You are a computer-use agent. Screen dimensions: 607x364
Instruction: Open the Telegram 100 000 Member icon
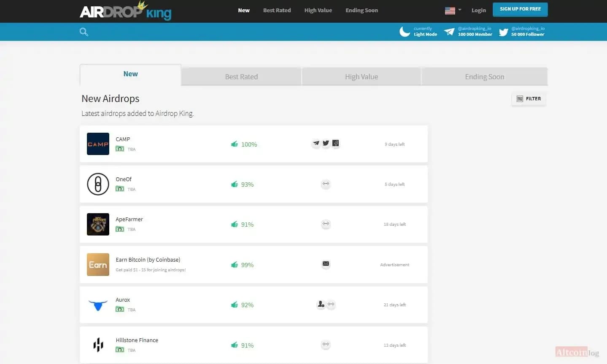(449, 32)
